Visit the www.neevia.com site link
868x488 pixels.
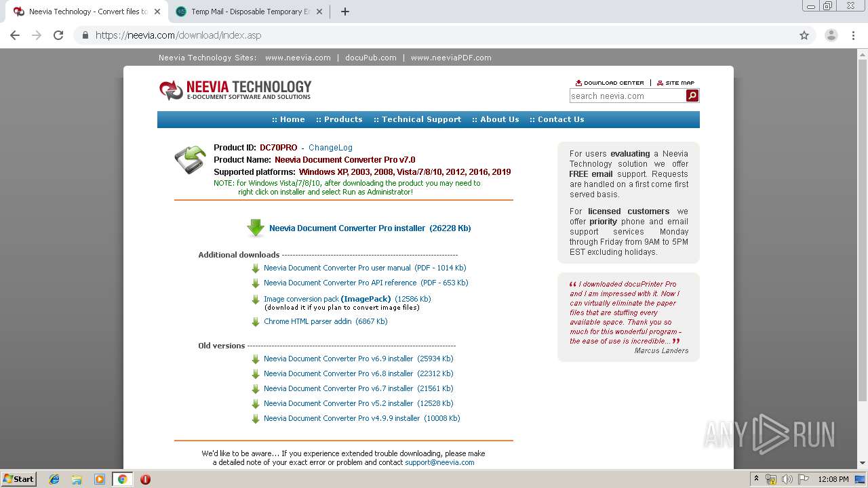tap(298, 58)
